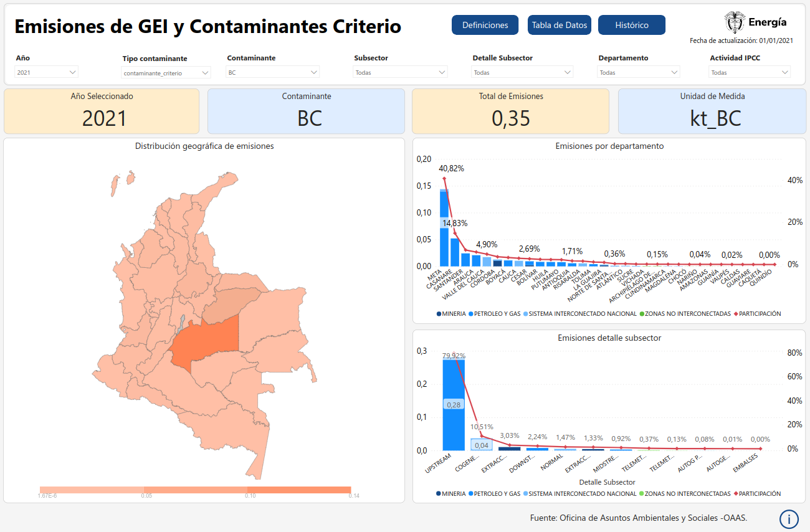Select the ARAUCA bar in department chart
The image size is (810, 532).
(x=476, y=261)
